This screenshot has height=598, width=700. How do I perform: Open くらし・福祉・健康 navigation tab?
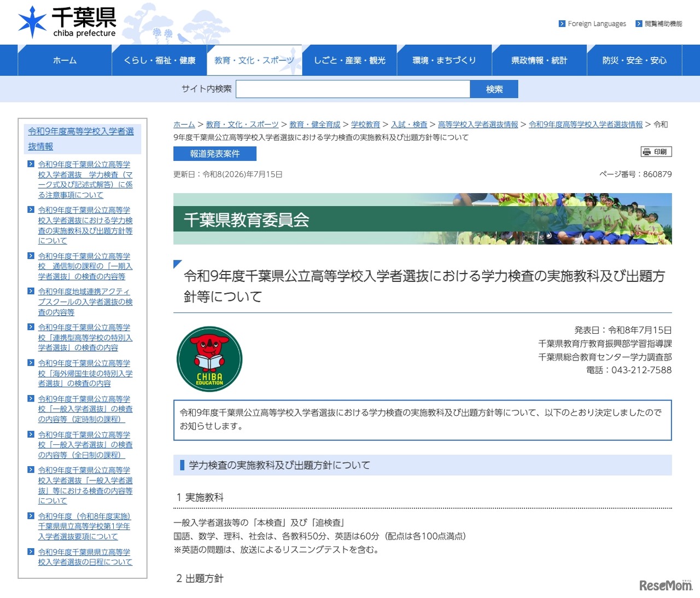click(160, 60)
